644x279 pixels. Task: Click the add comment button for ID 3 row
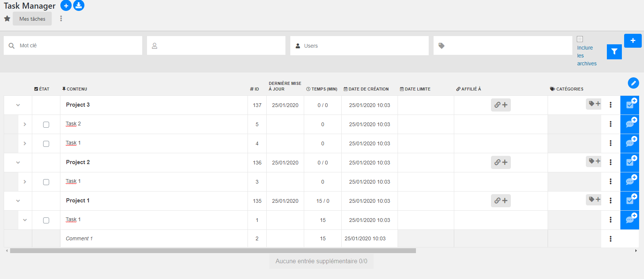click(630, 182)
